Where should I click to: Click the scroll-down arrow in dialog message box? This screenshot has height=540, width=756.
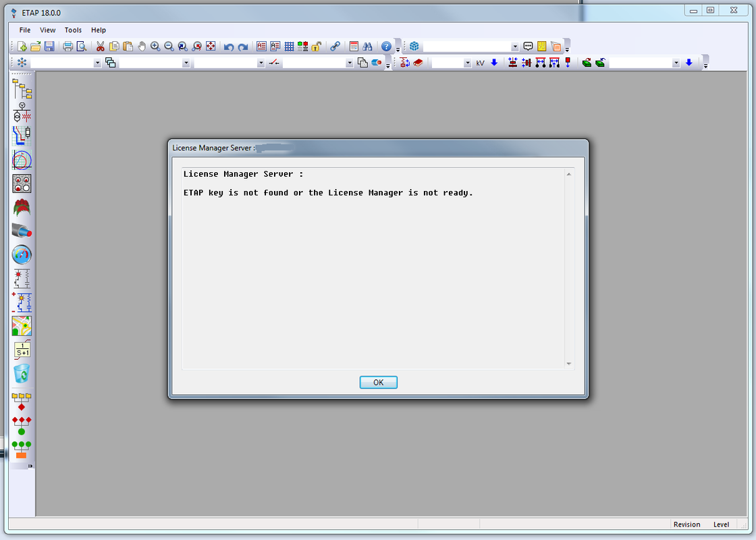[x=569, y=364]
